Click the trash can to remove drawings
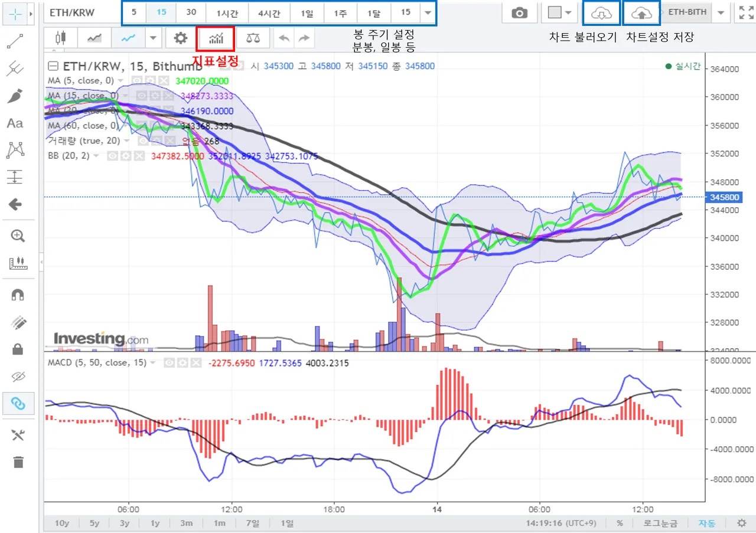This screenshot has height=533, width=756. coord(18,462)
